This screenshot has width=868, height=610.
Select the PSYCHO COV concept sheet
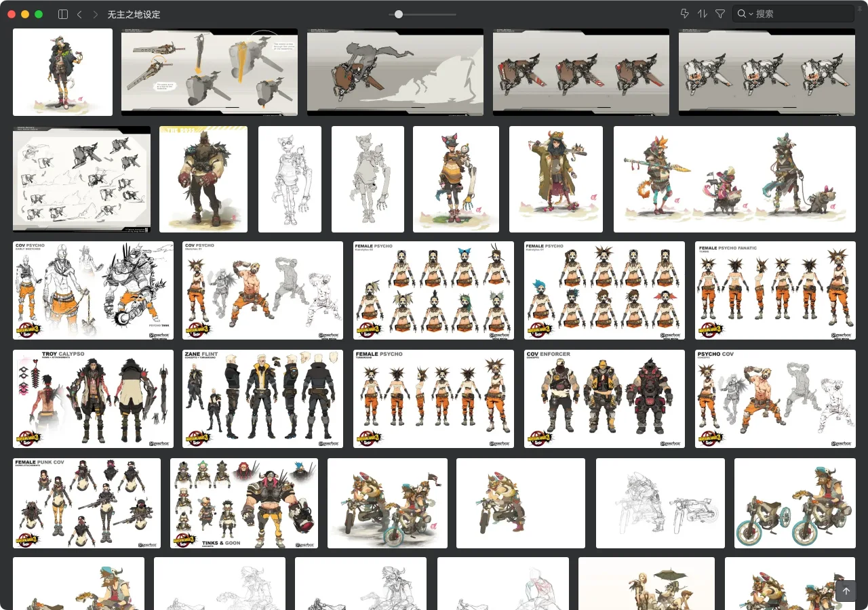[775, 399]
